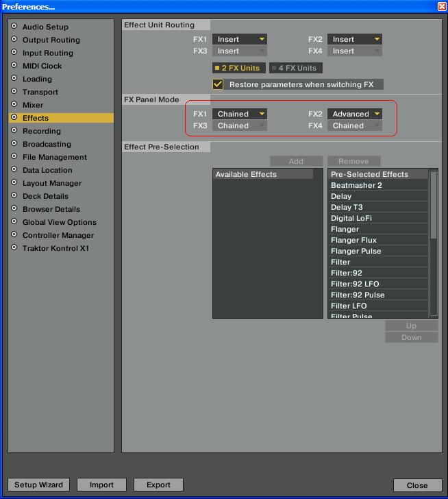Open FX2 routing dropdown set to Insert

pyautogui.click(x=355, y=39)
